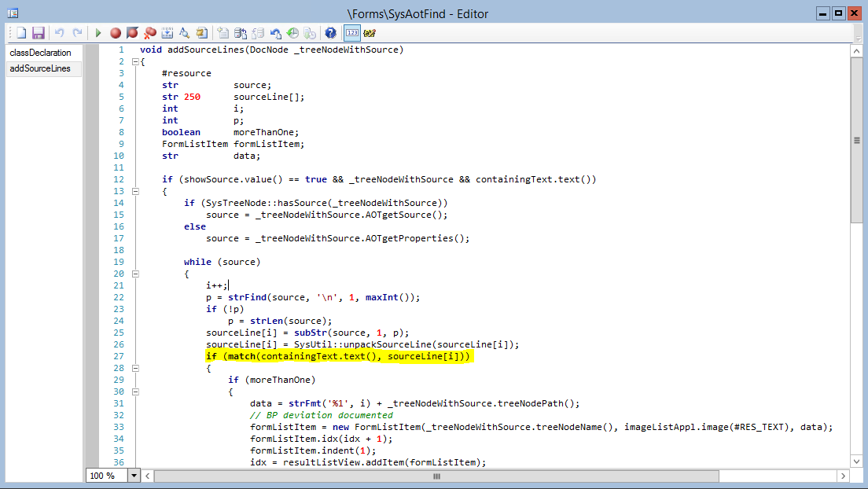Remove all breakpoints with the crossed red circles

[x=149, y=33]
